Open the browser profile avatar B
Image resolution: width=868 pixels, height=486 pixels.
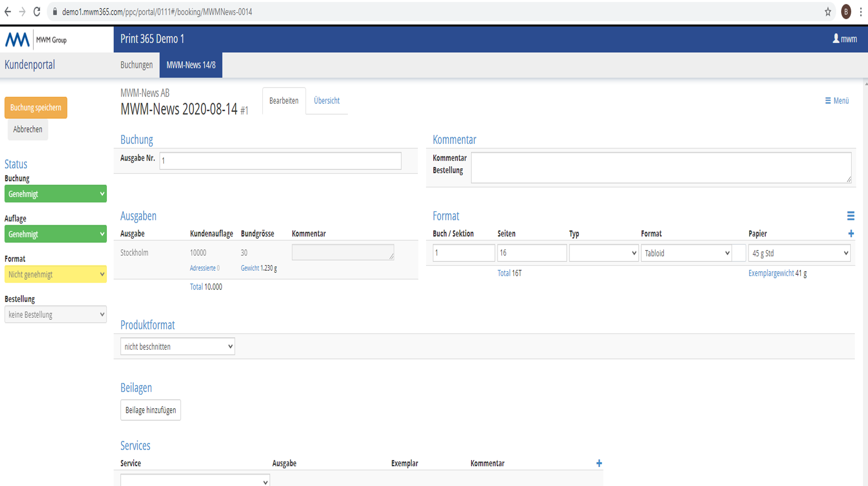click(x=846, y=12)
